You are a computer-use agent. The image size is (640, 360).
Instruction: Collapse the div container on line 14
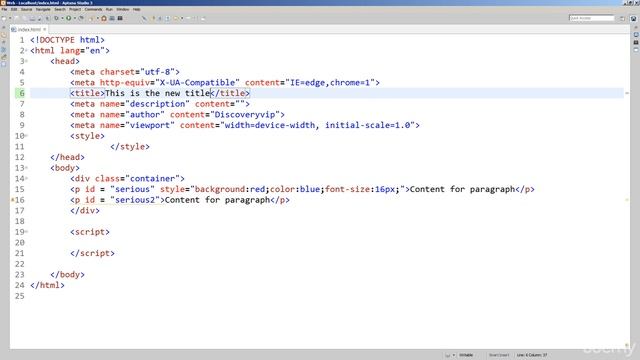pyautogui.click(x=27, y=178)
